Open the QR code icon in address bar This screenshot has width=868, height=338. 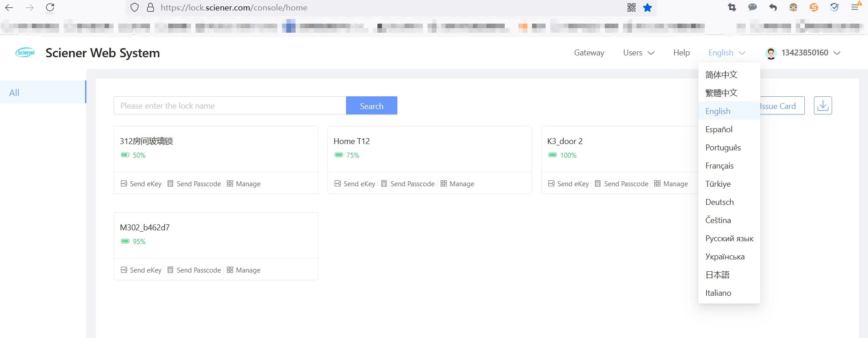pyautogui.click(x=632, y=8)
